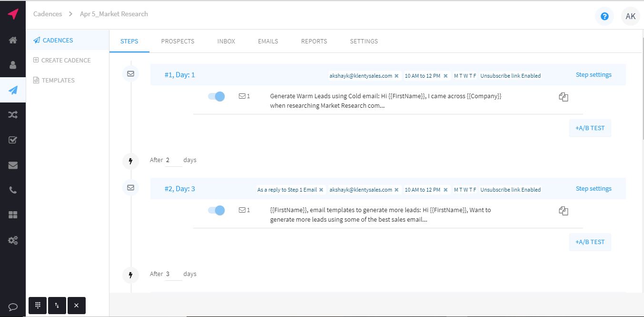Toggle off the Step 1 email switch

pyautogui.click(x=217, y=96)
